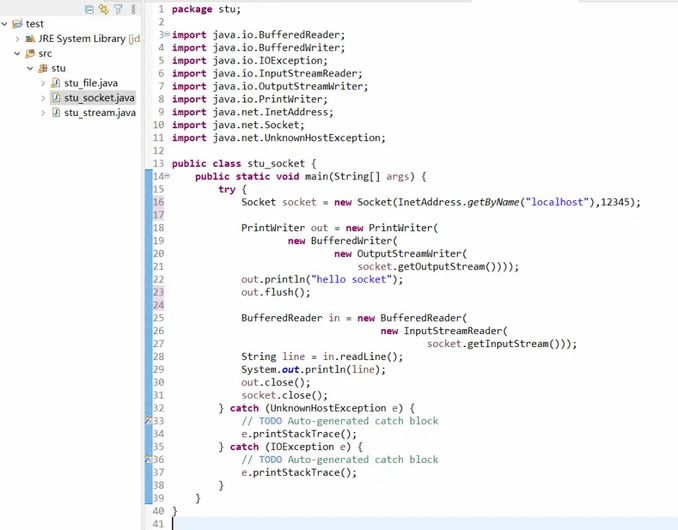
Task: Open the Package Explorer filter icon
Action: pos(117,9)
